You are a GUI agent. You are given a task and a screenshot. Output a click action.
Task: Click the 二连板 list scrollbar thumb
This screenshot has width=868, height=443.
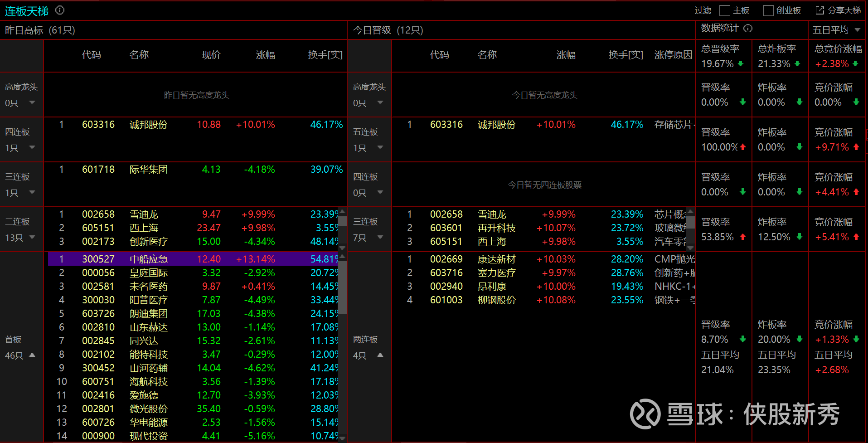[x=343, y=221]
